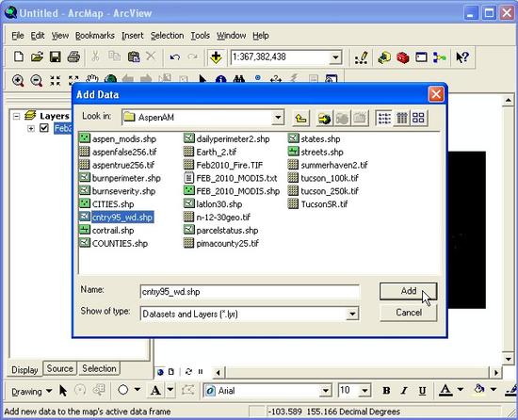The width and height of the screenshot is (518, 420).
Task: Open the fill color paint bucket
Action: 479,390
